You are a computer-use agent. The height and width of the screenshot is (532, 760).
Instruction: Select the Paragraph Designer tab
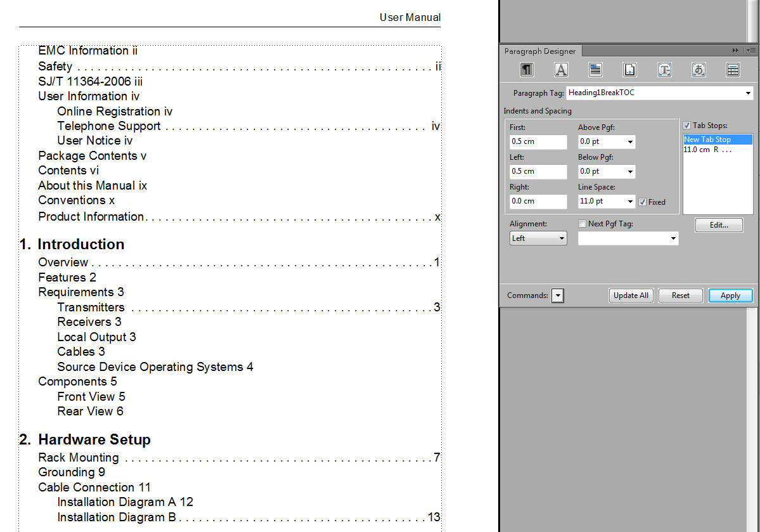tap(540, 51)
